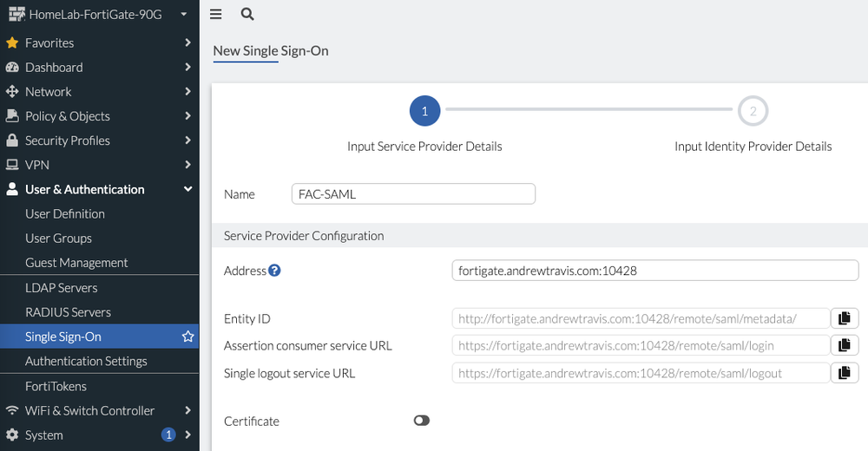Screen dimensions: 868x451
Task: Click wizard step 2 circle
Action: pos(753,111)
